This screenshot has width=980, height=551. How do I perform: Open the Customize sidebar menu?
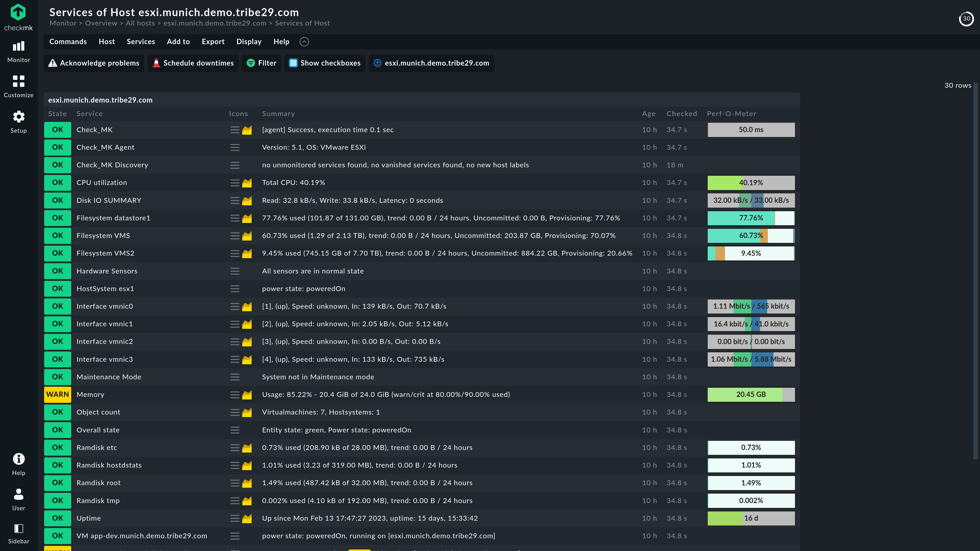[x=18, y=87]
